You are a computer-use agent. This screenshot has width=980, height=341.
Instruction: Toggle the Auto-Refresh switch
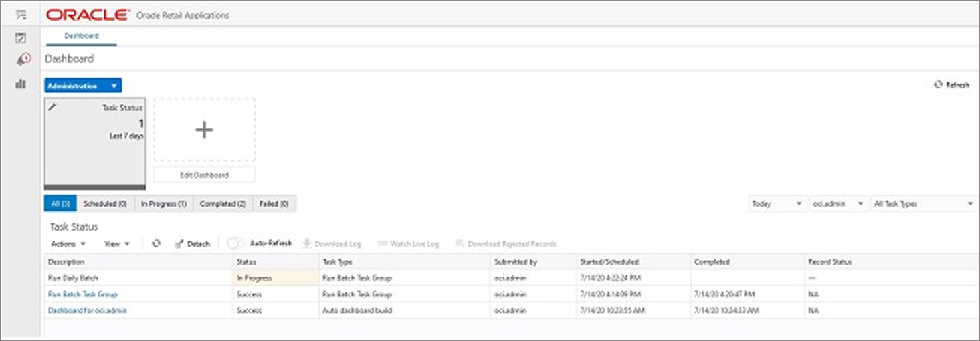pos(236,244)
